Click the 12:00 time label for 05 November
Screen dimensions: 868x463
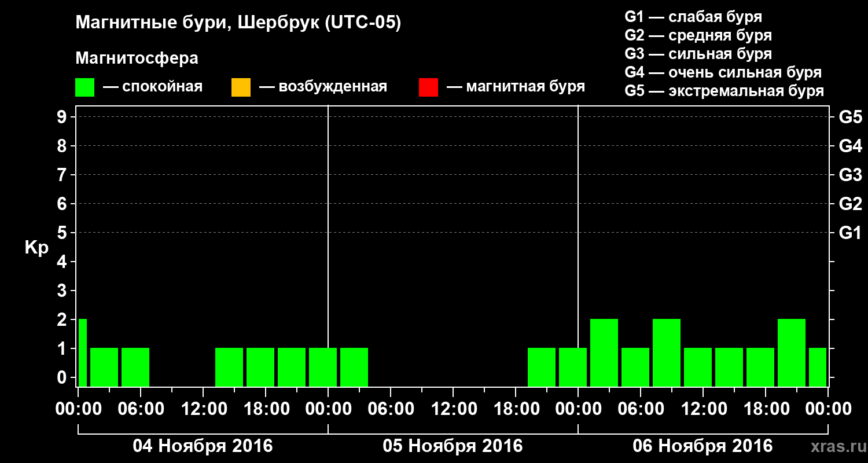pos(453,409)
